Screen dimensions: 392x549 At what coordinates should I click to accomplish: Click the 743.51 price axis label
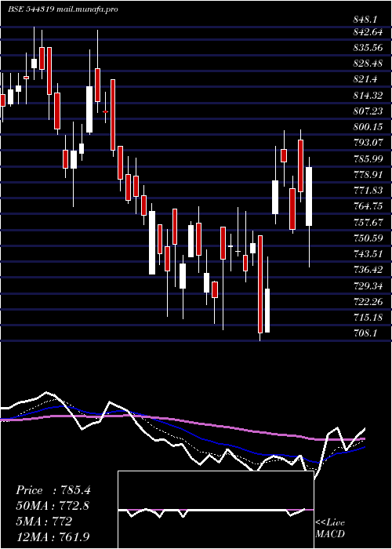click(x=367, y=254)
